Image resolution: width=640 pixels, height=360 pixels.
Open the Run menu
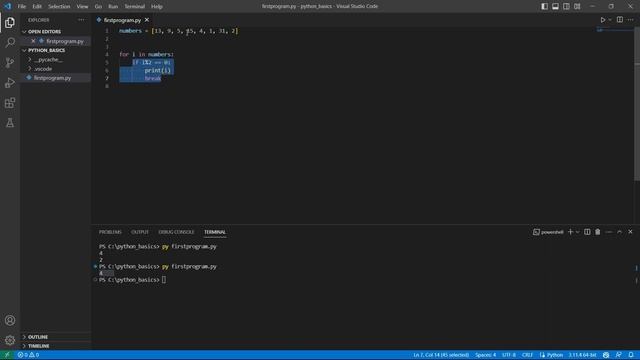(x=113, y=6)
